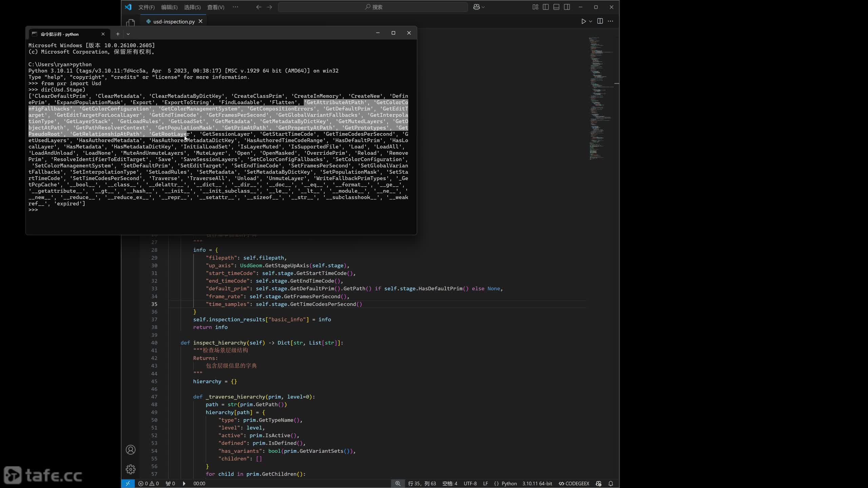Screen dimensions: 868x488
Task: Change indentation via 空格: 4
Action: click(450, 484)
